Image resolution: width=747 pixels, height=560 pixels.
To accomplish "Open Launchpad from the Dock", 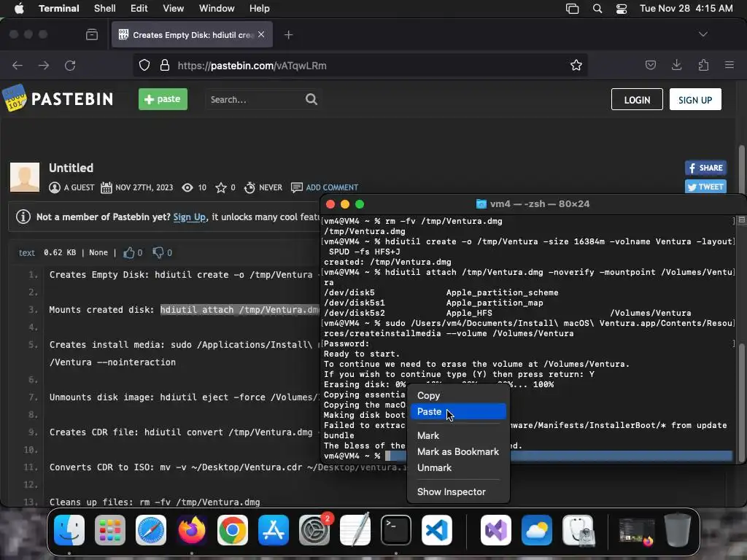I will point(110,530).
